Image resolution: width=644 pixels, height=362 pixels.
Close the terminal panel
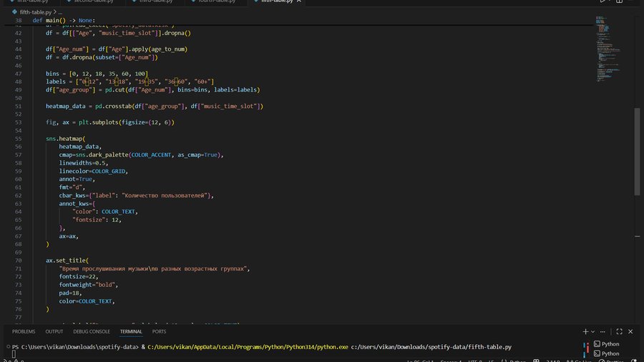tap(630, 332)
